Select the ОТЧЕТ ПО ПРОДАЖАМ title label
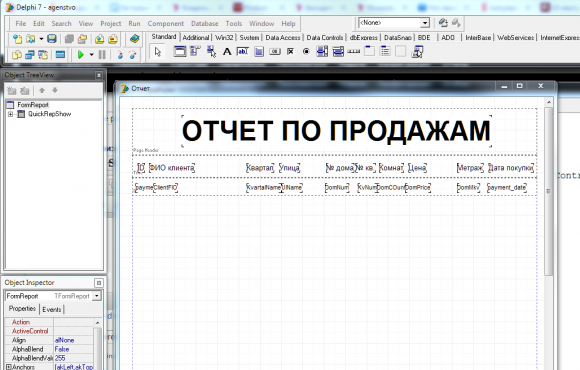 point(336,131)
